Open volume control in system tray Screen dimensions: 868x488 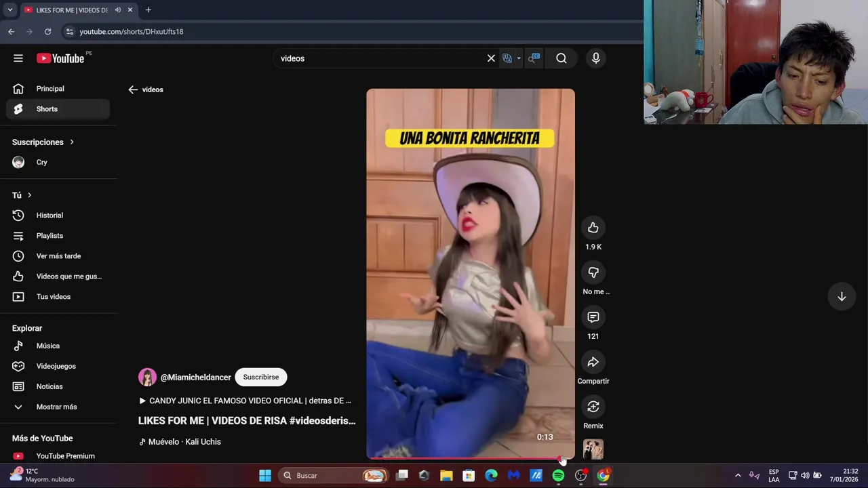click(x=805, y=476)
